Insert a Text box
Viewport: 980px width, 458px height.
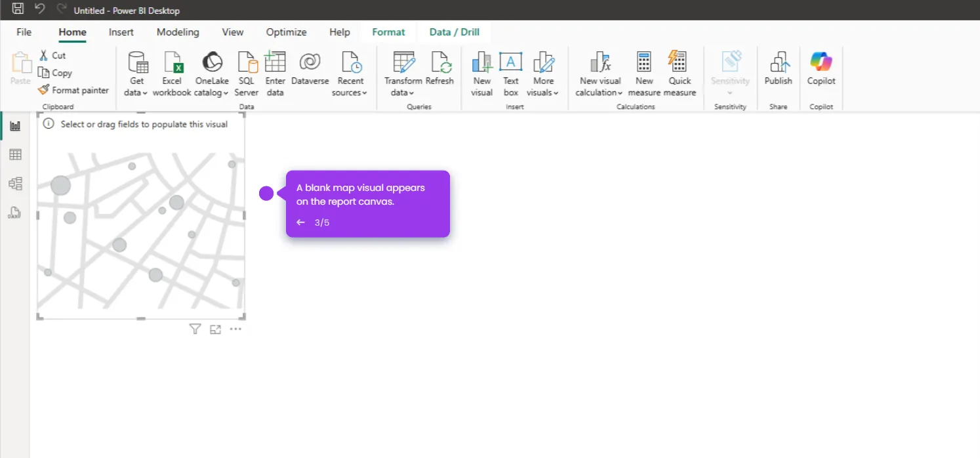coord(511,74)
